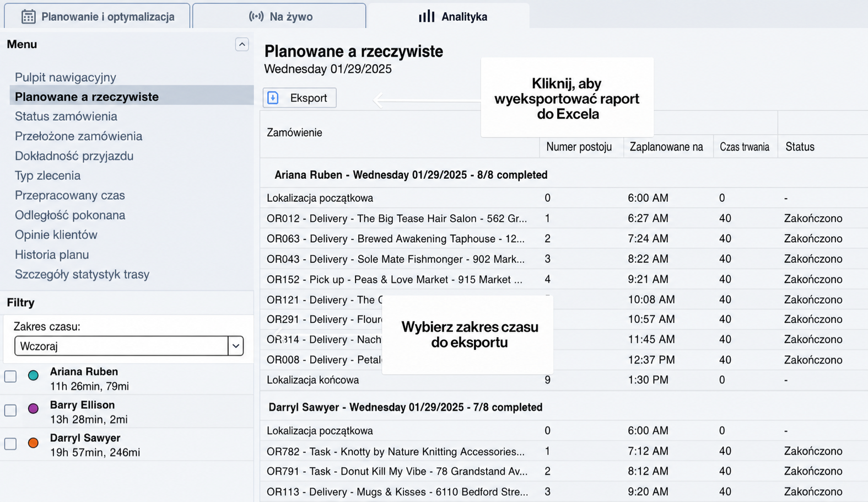
Task: Open the Zakres czasu dropdown arrow
Action: pos(236,346)
